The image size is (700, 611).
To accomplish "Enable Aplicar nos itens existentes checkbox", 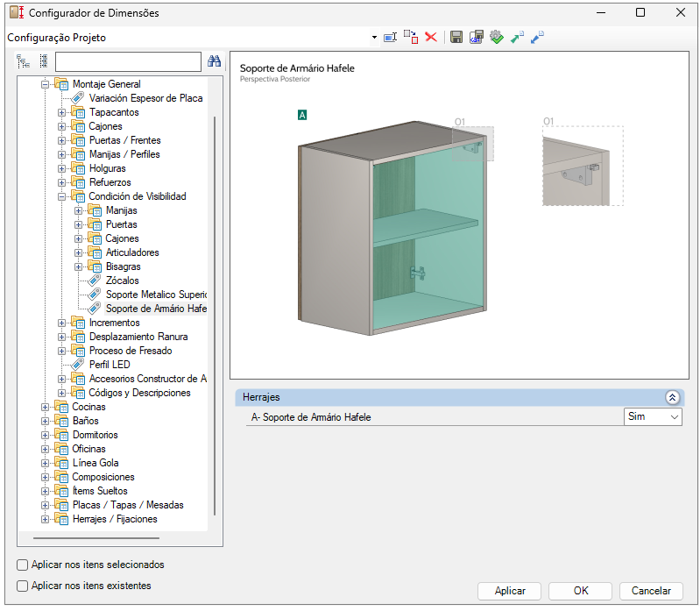I will (22, 586).
